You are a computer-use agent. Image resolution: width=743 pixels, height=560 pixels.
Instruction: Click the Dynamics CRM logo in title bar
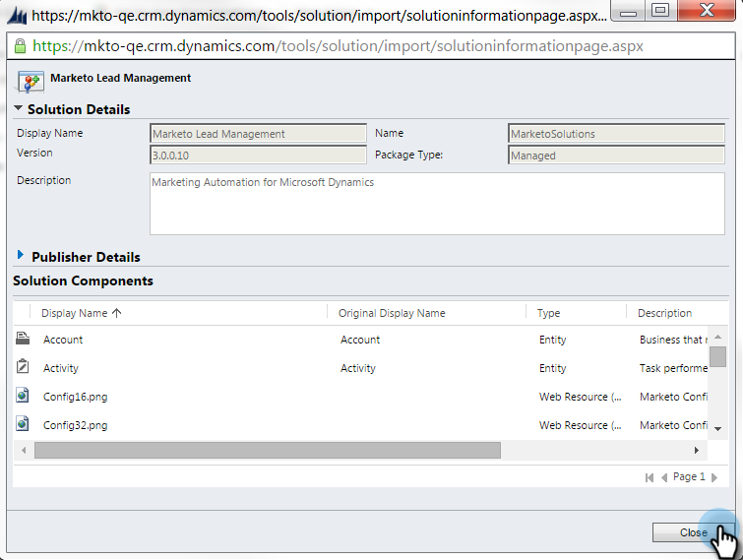18,15
